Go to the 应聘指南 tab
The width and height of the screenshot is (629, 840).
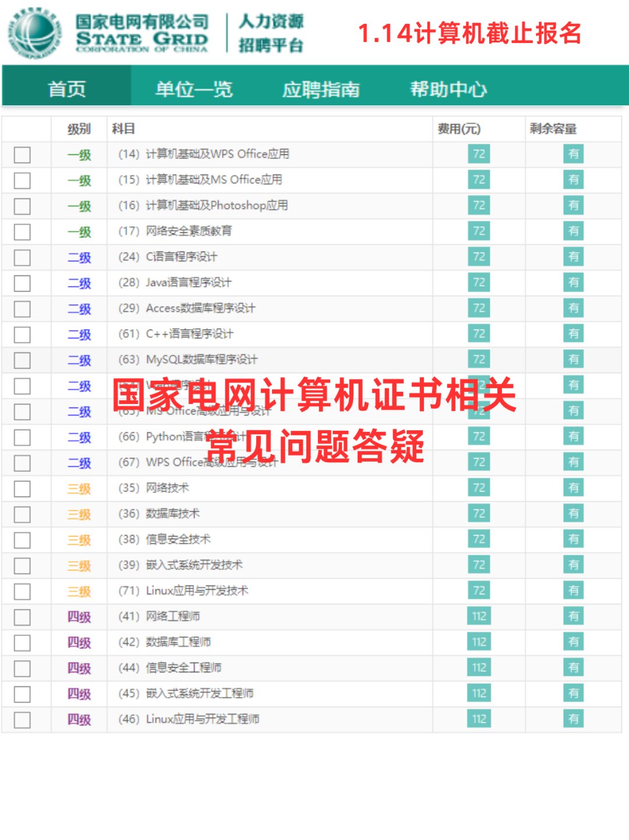[x=321, y=89]
